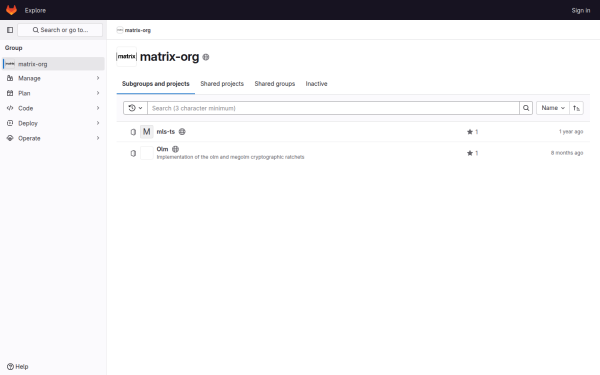Open the mls-ts project link
The height and width of the screenshot is (375, 600).
166,132
